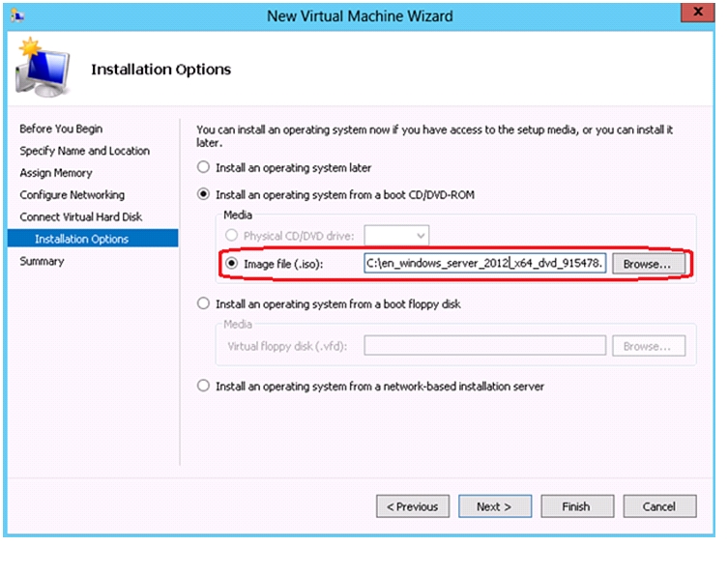
Task: Go to Connect Virtual Hard Disk step
Action: coord(81,216)
